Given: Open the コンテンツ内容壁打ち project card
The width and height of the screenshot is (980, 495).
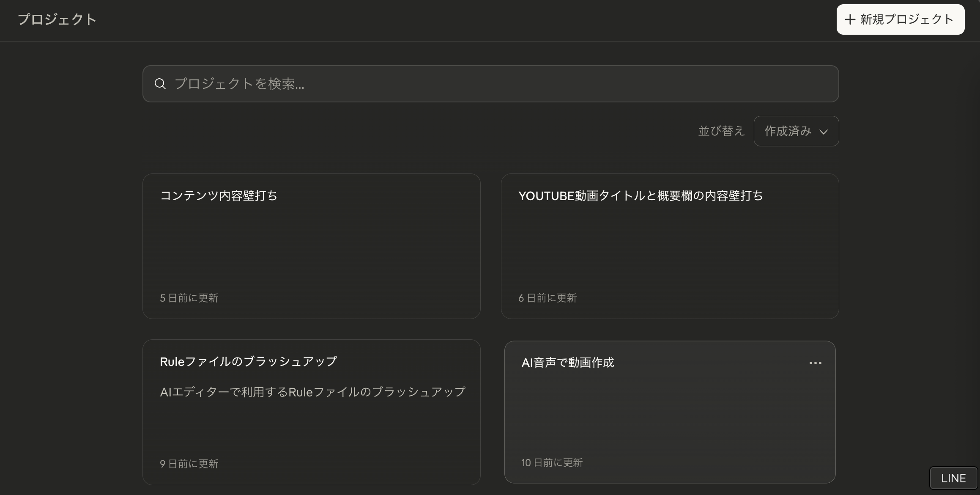Looking at the screenshot, I should click(219, 195).
